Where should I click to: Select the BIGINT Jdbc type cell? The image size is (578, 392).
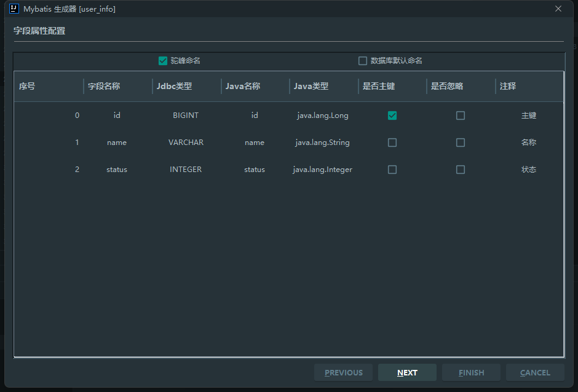[186, 116]
